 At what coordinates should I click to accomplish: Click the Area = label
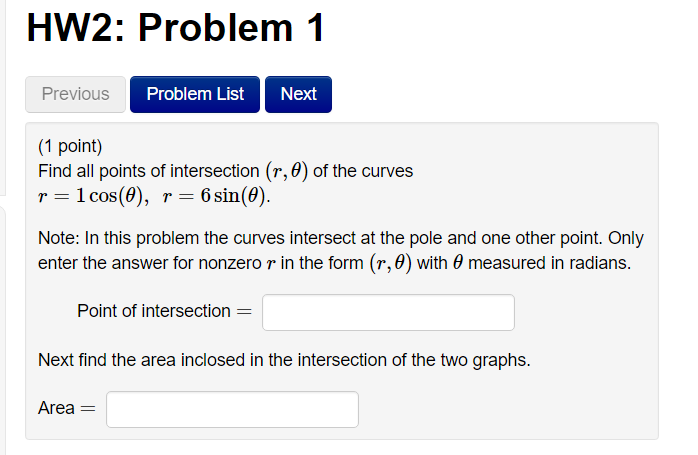click(67, 408)
